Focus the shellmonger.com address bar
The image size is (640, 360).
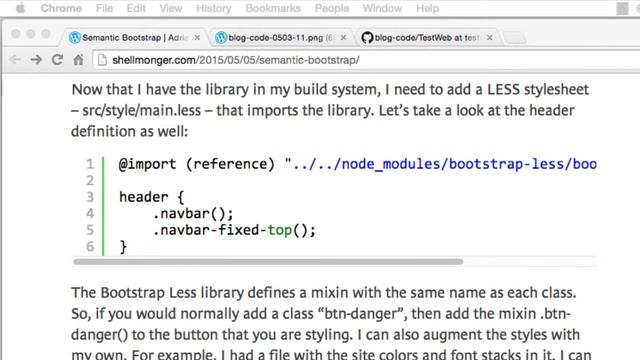pos(367,60)
